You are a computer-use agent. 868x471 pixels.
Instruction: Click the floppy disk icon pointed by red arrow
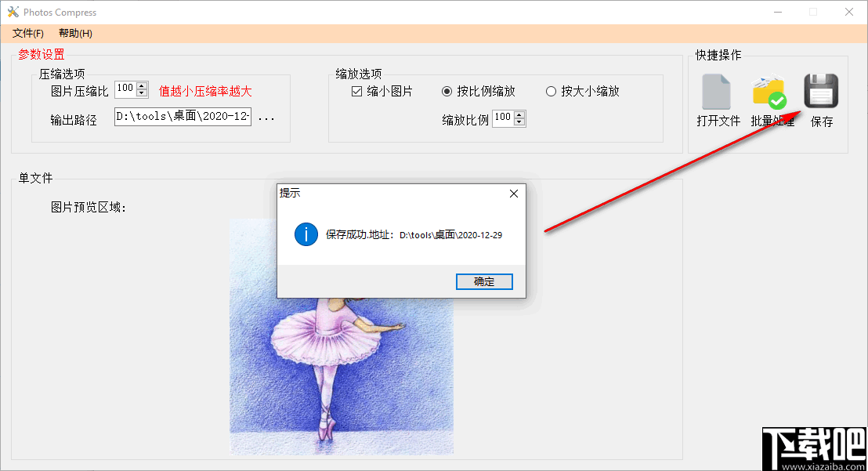(x=821, y=89)
